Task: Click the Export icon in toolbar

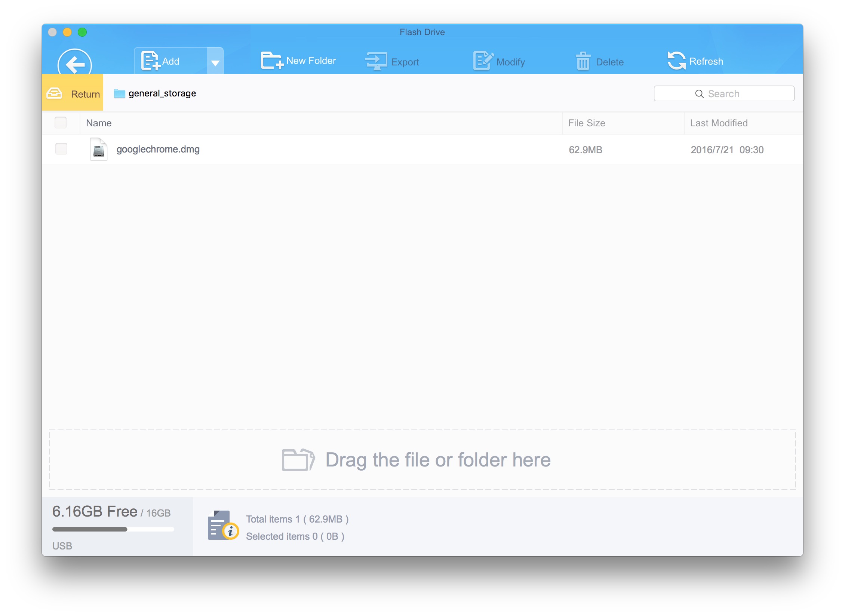Action: point(376,61)
